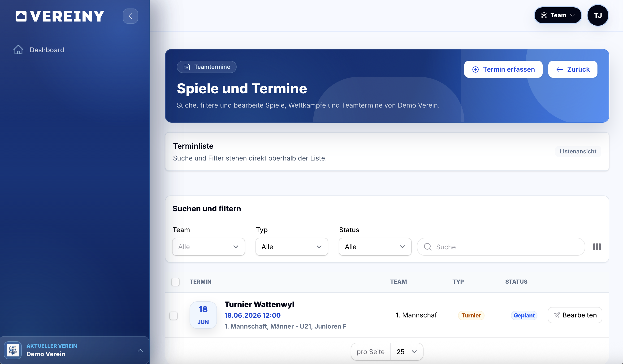Click the date 18.06.2026 12:00
Viewport: 623px width, 364px height.
[x=252, y=315]
